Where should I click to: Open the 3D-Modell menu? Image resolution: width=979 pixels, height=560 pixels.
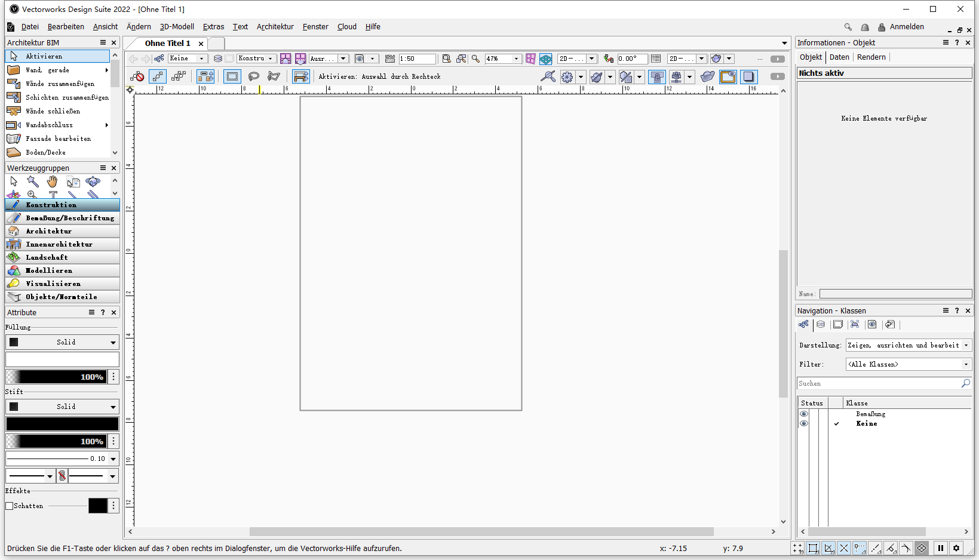177,27
